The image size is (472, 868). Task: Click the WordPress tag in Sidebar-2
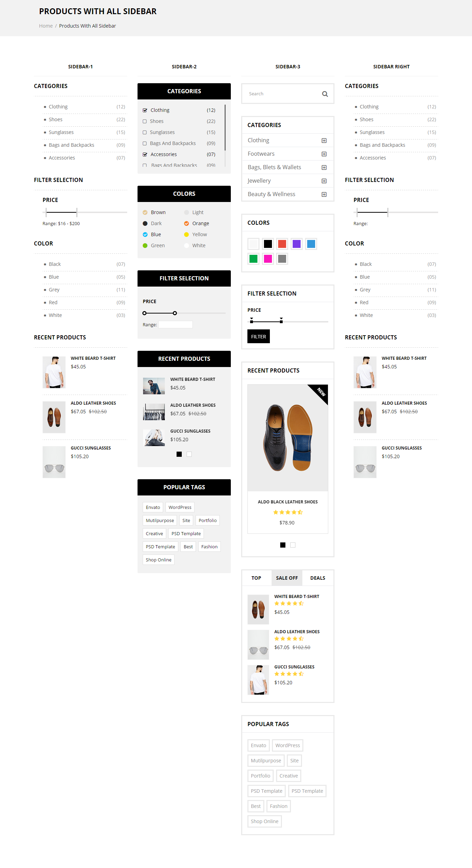pos(180,507)
